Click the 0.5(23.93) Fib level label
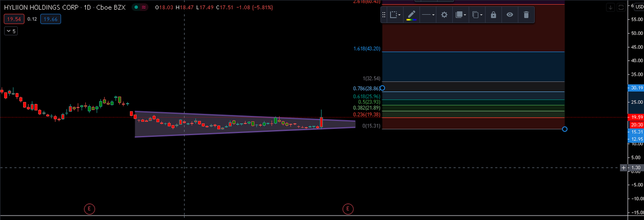Screen dimensions: 644x220 (x=369, y=102)
